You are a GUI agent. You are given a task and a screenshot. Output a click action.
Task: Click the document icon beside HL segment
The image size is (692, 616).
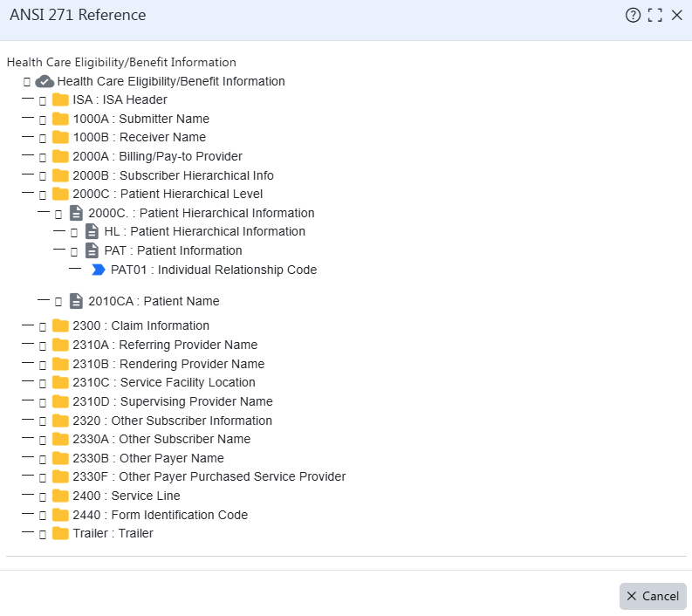click(92, 232)
